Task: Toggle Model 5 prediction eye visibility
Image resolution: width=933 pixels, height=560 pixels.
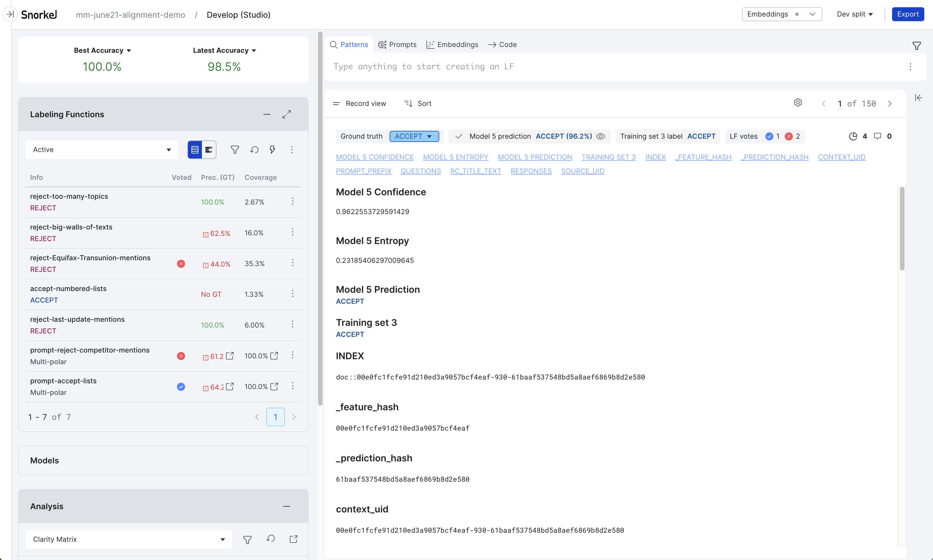Action: coord(601,136)
